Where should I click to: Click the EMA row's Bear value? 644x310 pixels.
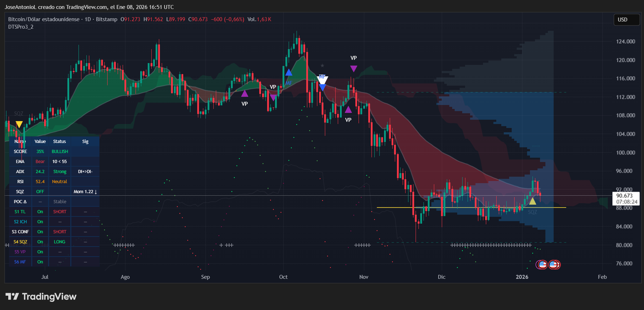(40, 162)
